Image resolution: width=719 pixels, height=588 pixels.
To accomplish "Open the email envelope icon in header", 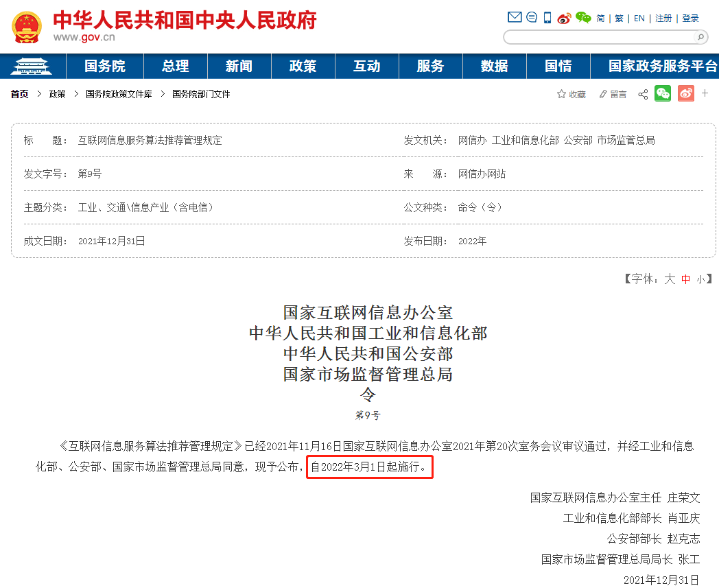I will (515, 17).
